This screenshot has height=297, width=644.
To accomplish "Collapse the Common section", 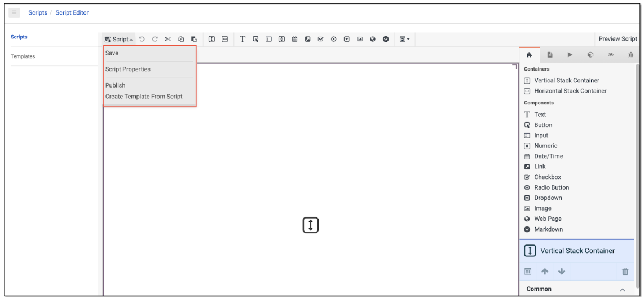I will [x=622, y=289].
